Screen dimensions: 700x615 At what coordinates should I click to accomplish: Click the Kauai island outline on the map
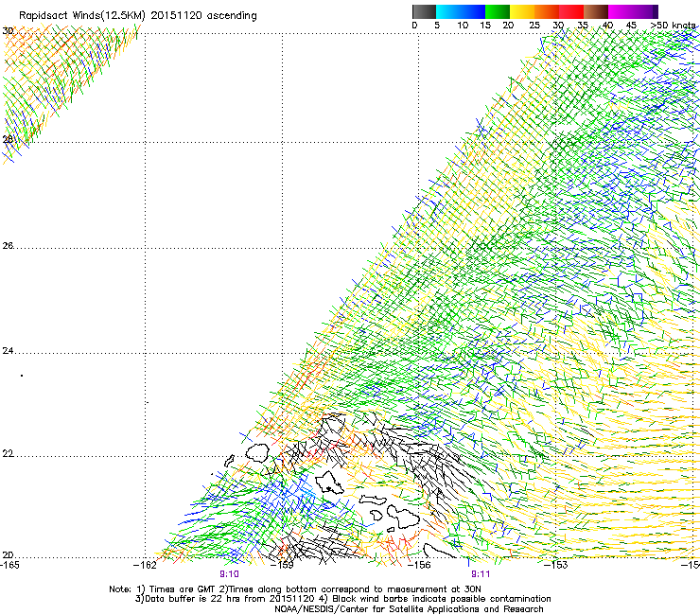(257, 452)
